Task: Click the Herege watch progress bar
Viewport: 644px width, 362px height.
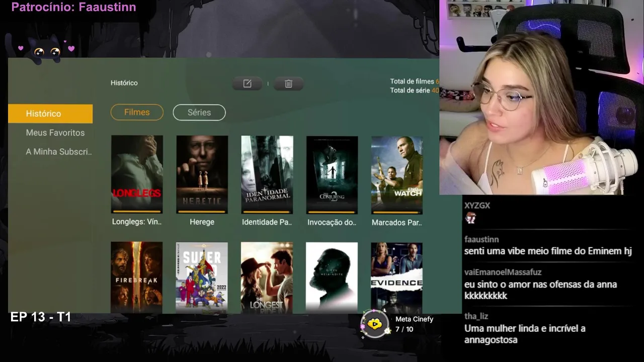Action: pyautogui.click(x=202, y=212)
